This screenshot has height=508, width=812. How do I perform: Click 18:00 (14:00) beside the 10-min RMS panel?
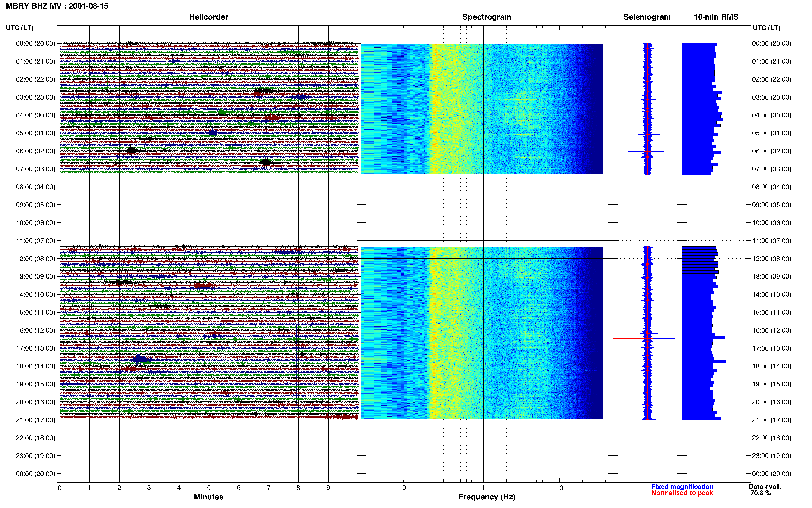tap(772, 366)
